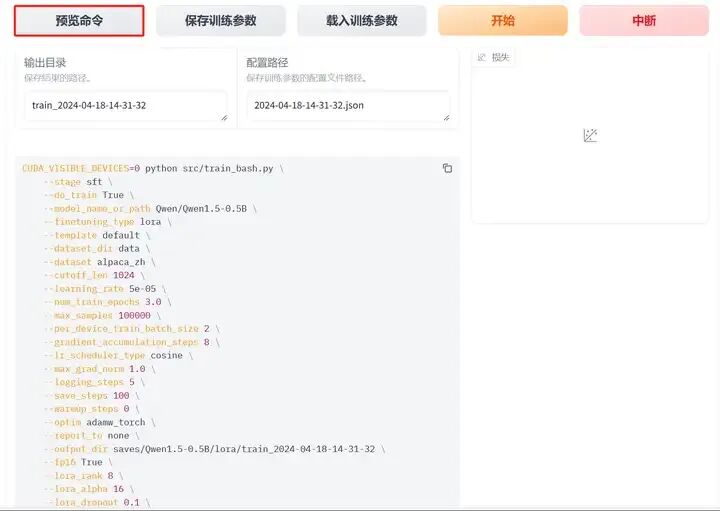Viewport: 720px width, 511px height.
Task: Click the '--optim adamw_torch' line
Action: coord(100,422)
